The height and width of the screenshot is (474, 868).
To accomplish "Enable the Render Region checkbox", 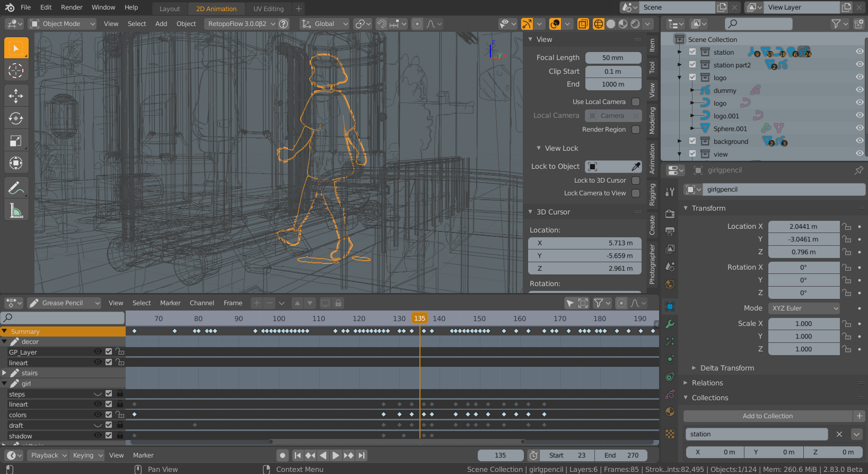I will (x=636, y=130).
